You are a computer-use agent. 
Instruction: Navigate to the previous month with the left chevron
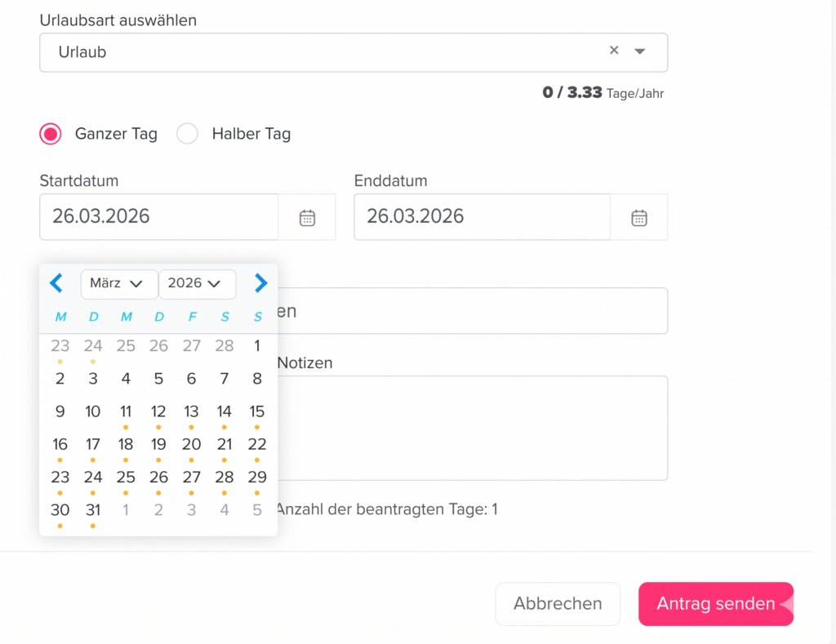(56, 283)
